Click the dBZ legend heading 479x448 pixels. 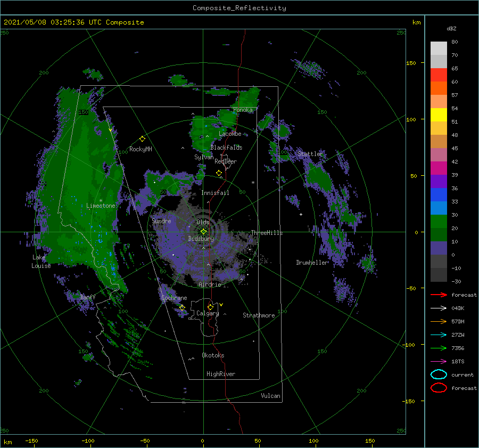point(451,28)
